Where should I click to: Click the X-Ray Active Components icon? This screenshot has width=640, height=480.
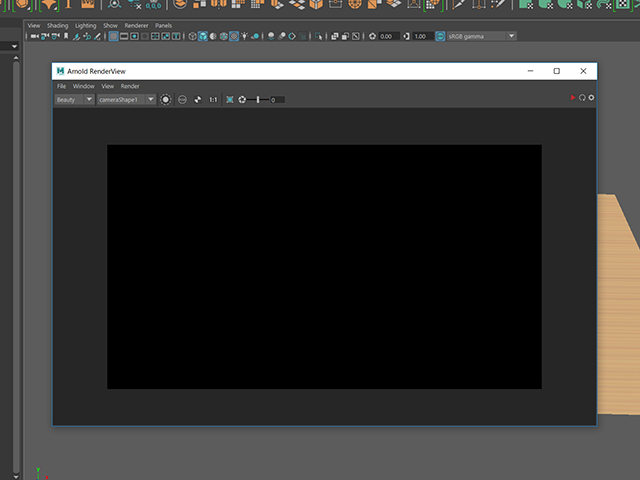345,36
